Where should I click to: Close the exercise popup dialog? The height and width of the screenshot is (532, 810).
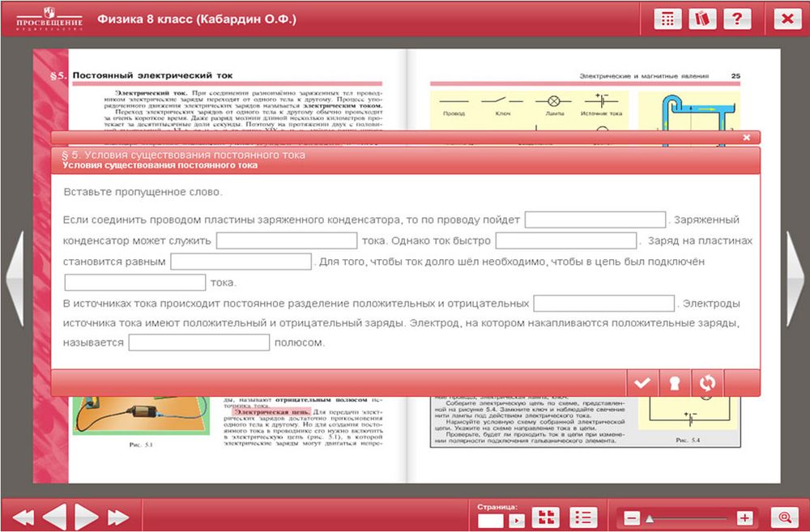746,138
